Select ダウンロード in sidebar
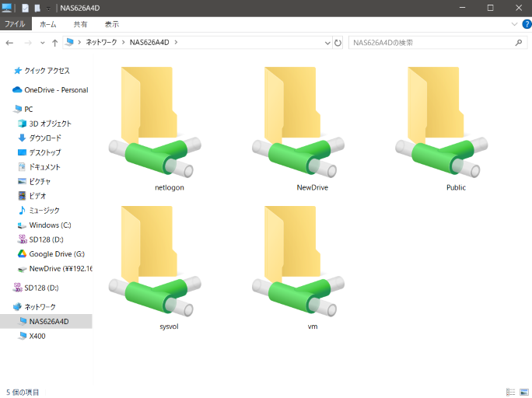The image size is (532, 398). point(45,138)
